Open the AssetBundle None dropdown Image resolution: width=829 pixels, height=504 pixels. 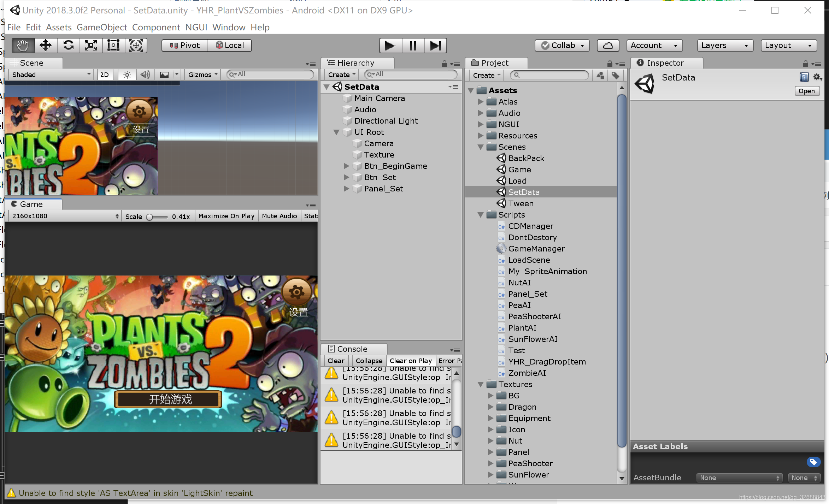[739, 478]
